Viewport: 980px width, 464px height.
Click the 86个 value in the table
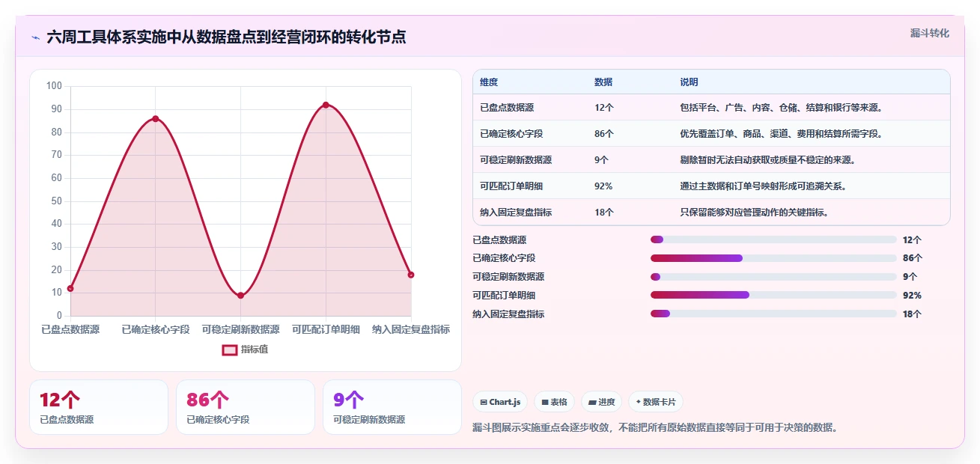click(604, 134)
